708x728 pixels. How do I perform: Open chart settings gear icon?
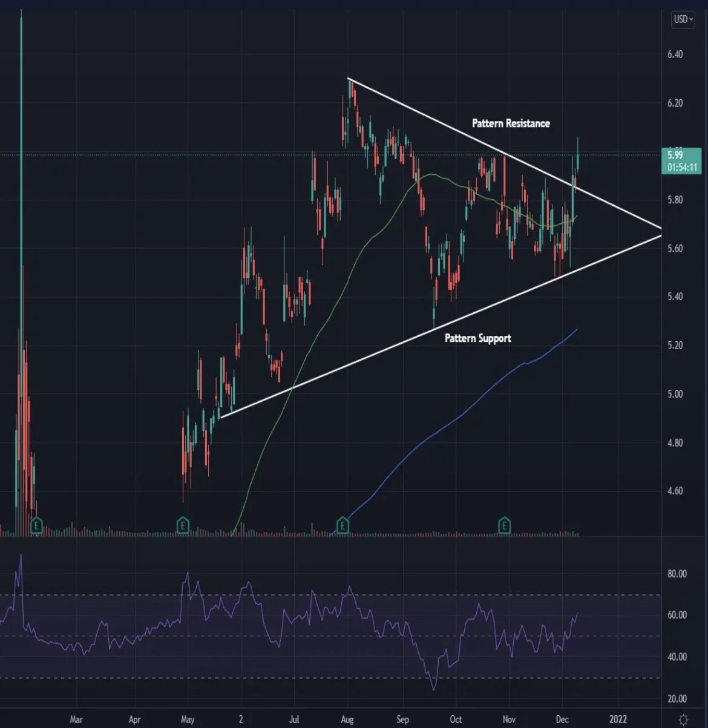tap(683, 720)
